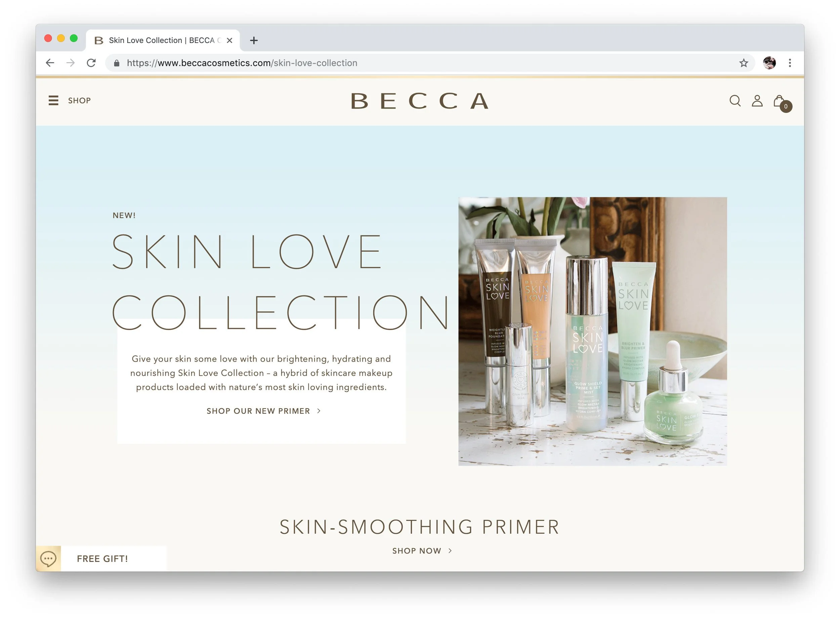Click the forward navigation arrow

click(71, 63)
